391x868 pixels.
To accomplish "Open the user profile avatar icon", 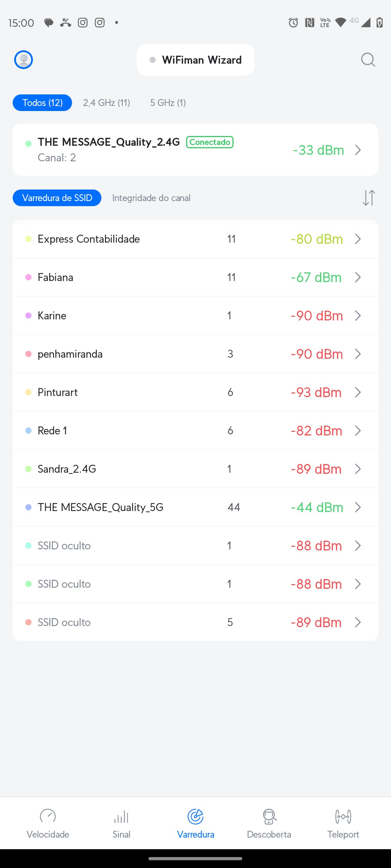I will point(24,60).
